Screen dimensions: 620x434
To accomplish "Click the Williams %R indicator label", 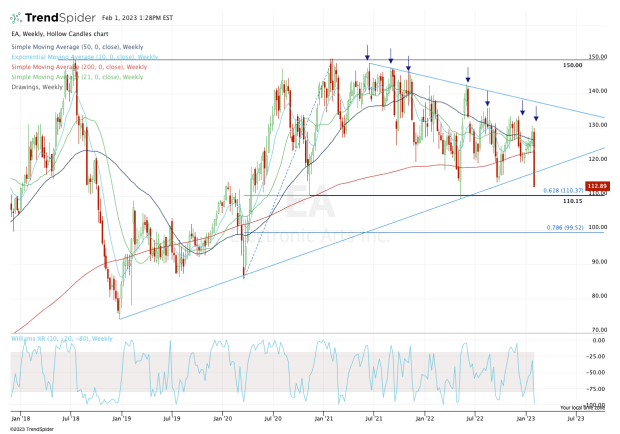I will coord(62,339).
